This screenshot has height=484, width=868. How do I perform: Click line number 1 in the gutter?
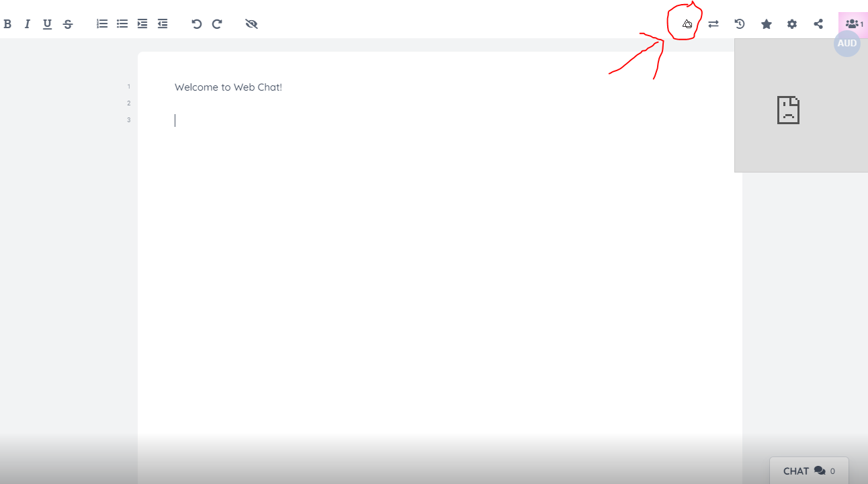129,87
